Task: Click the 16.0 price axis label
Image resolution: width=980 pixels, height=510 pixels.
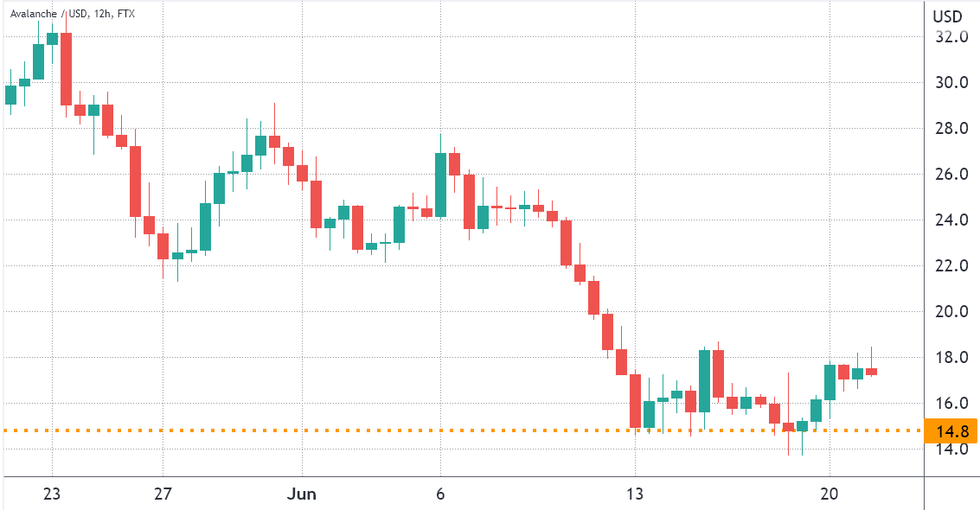Action: click(x=951, y=404)
